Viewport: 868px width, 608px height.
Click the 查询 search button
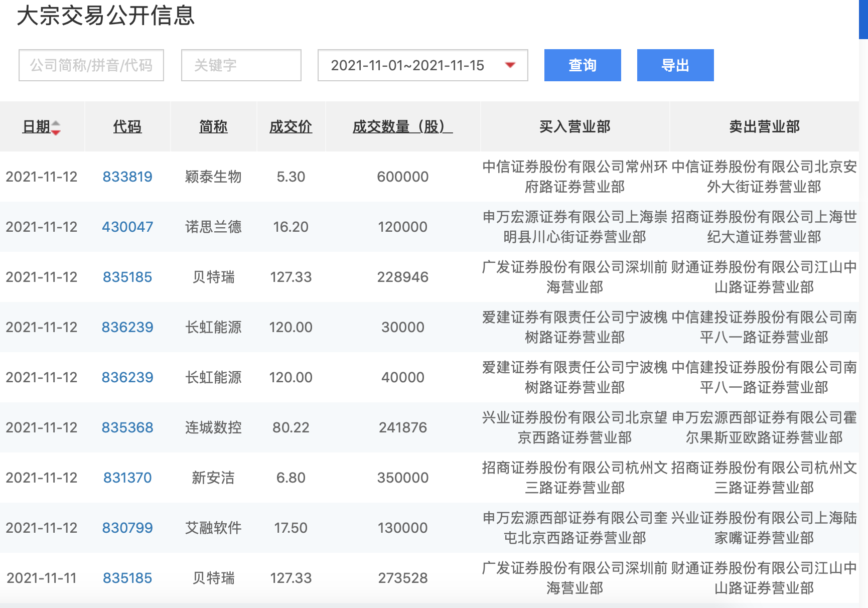click(x=582, y=65)
